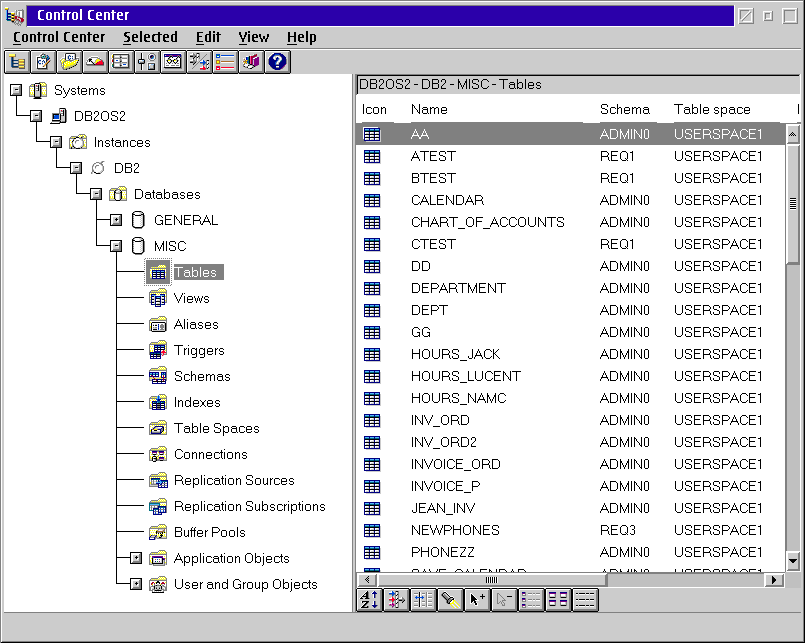
Task: Select the INVOICE_ORD table row
Action: coord(571,464)
